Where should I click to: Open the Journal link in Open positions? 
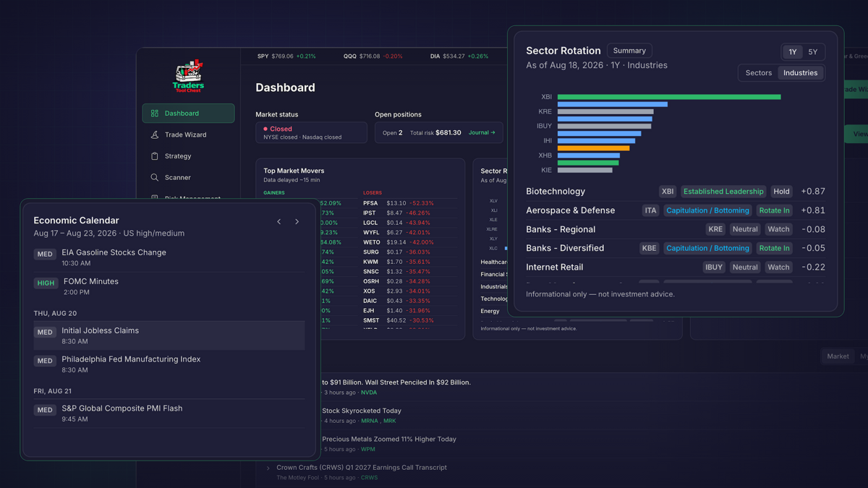tap(482, 133)
